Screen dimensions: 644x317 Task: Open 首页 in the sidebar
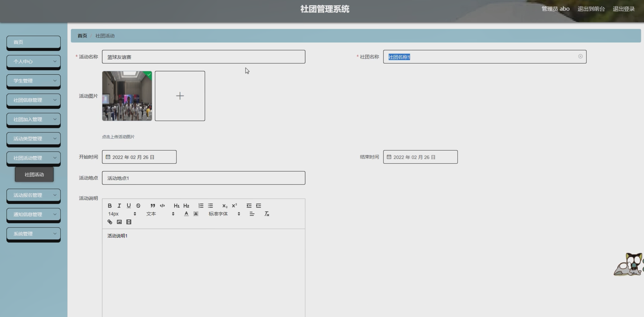click(x=34, y=42)
